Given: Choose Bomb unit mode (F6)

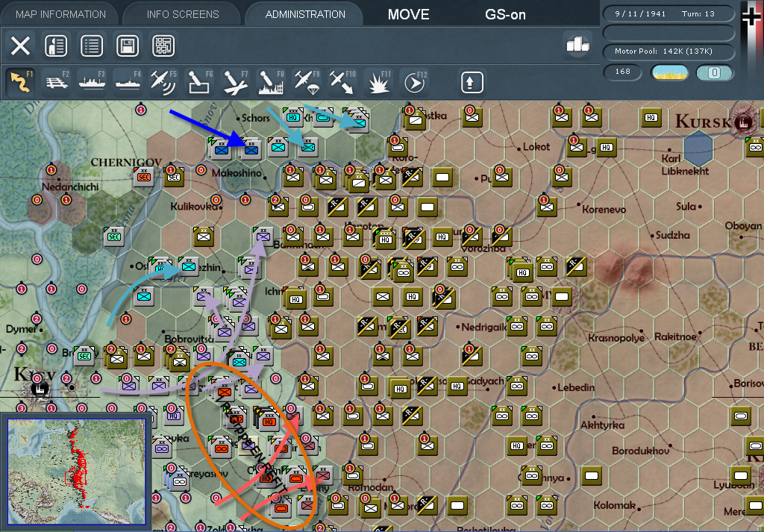Looking at the screenshot, I should coord(200,82).
